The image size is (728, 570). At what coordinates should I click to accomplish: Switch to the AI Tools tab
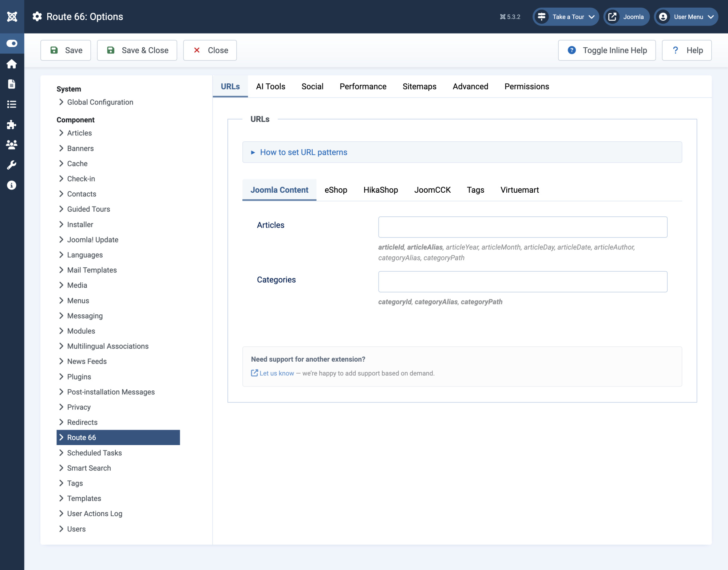click(x=270, y=86)
